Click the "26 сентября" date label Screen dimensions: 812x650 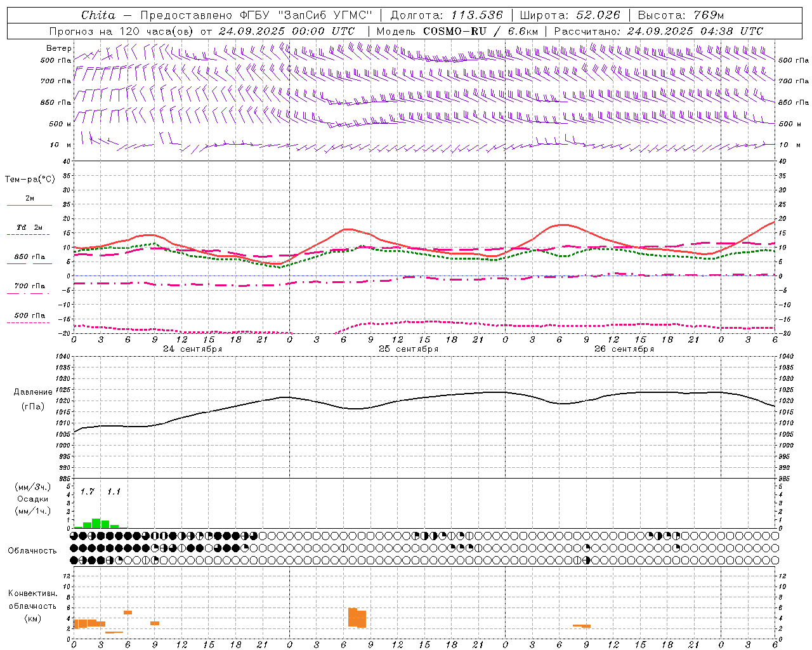pos(624,349)
